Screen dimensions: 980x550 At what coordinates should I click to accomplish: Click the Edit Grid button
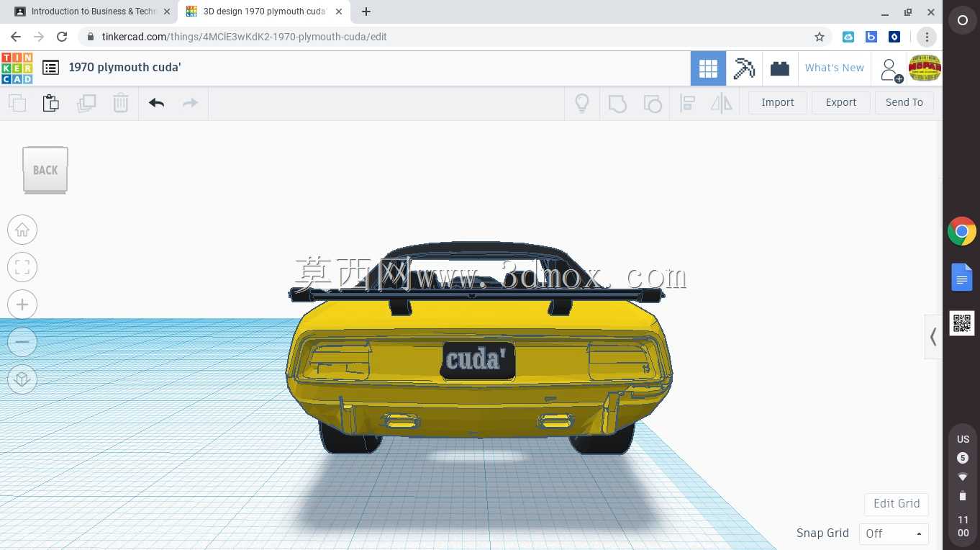(897, 504)
